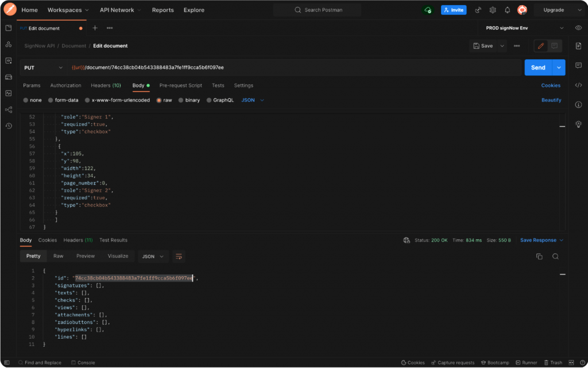Screen dimensions: 588x368
Task: Click the request body editor scrollbar
Action: click(563, 126)
